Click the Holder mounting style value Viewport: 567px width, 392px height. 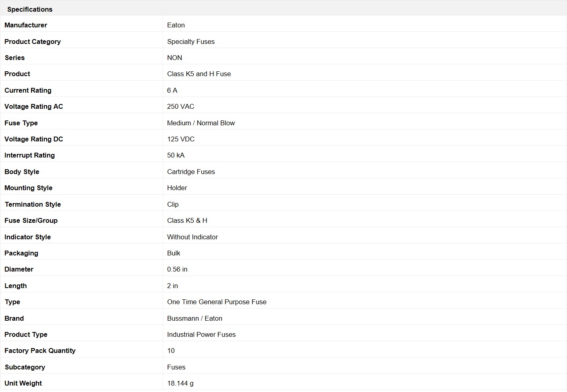[x=177, y=188]
